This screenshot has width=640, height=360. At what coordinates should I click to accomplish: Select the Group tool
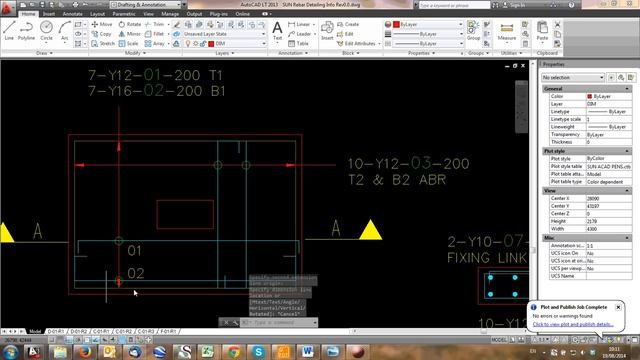pyautogui.click(x=473, y=31)
